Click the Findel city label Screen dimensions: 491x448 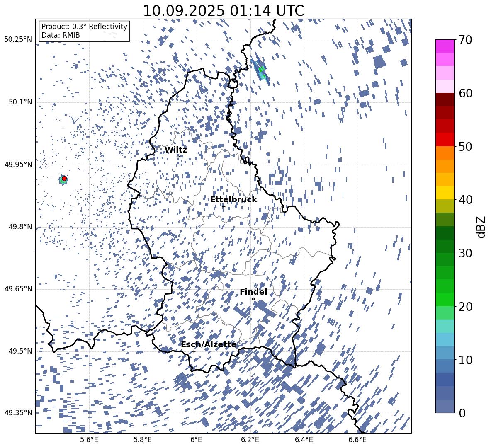click(253, 292)
